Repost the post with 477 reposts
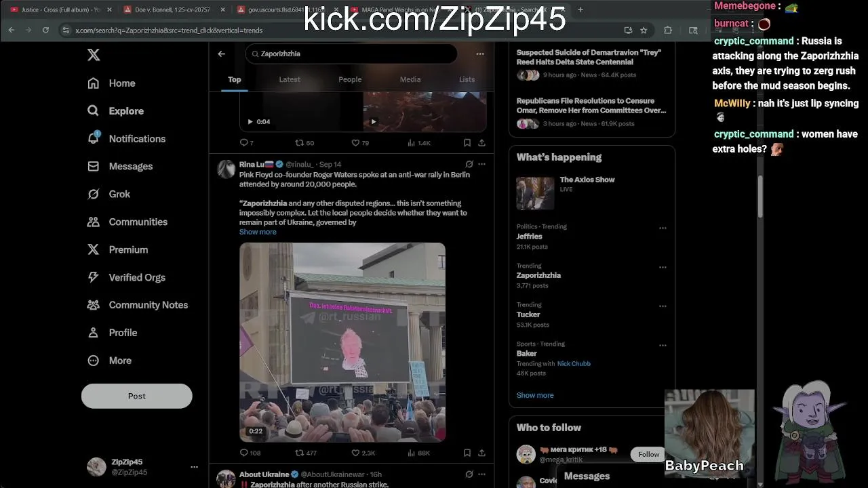 tap(306, 453)
